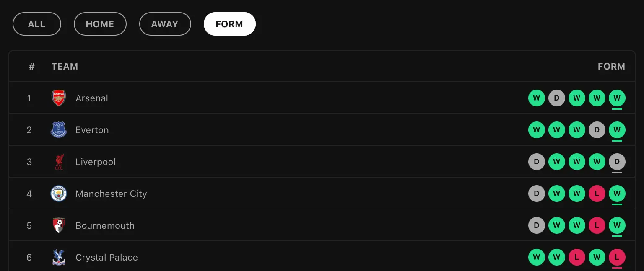
Task: Select the FORM filter tab
Action: click(229, 24)
